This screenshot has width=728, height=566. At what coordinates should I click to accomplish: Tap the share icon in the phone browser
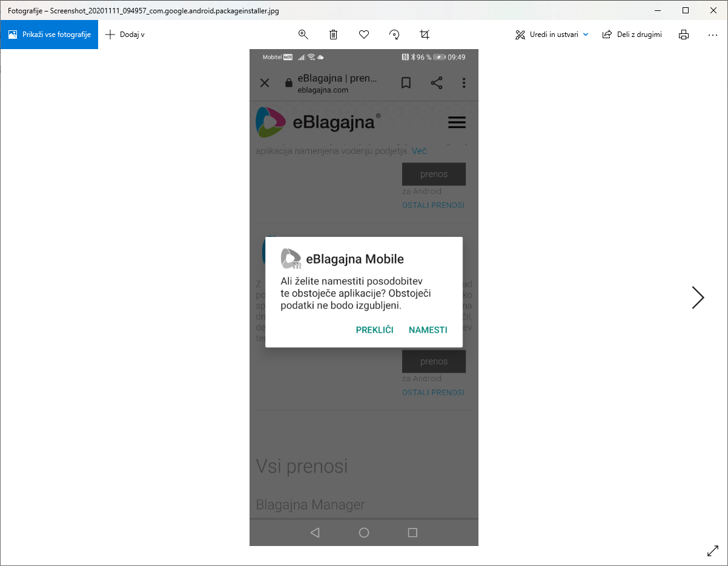tap(436, 83)
